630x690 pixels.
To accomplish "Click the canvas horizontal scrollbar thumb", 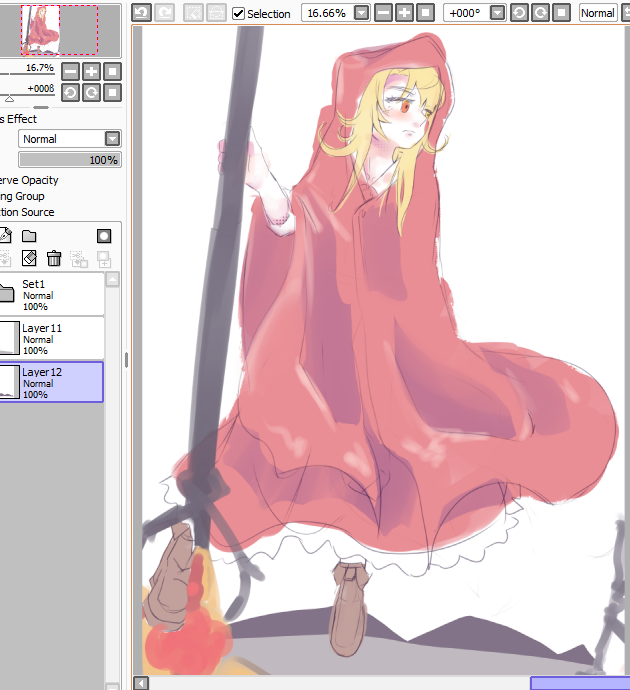I will tap(580, 683).
